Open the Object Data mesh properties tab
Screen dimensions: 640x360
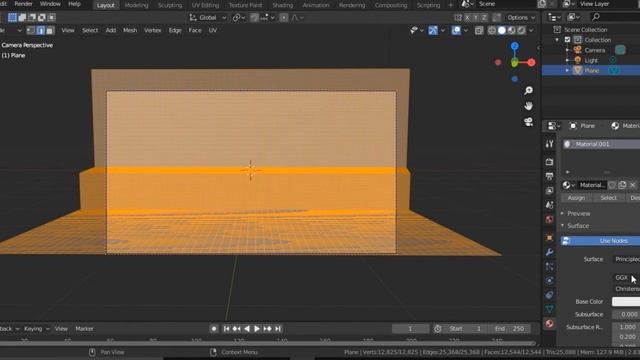pyautogui.click(x=549, y=309)
